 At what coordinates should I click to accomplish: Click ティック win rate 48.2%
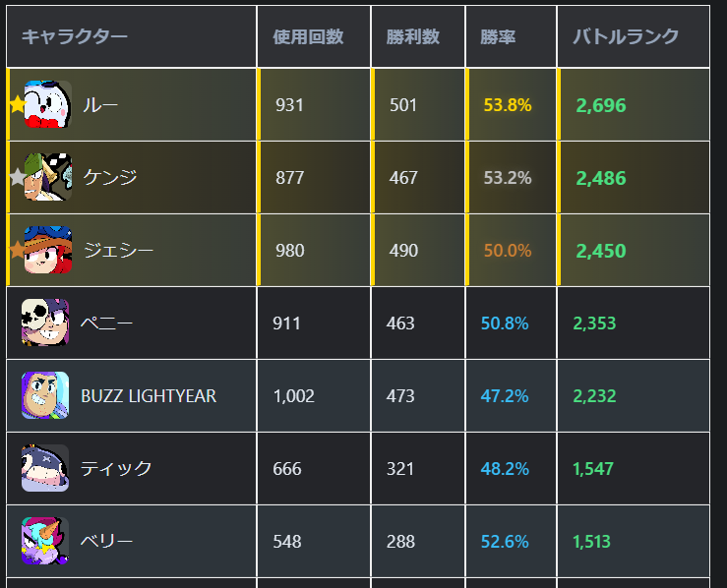(505, 469)
